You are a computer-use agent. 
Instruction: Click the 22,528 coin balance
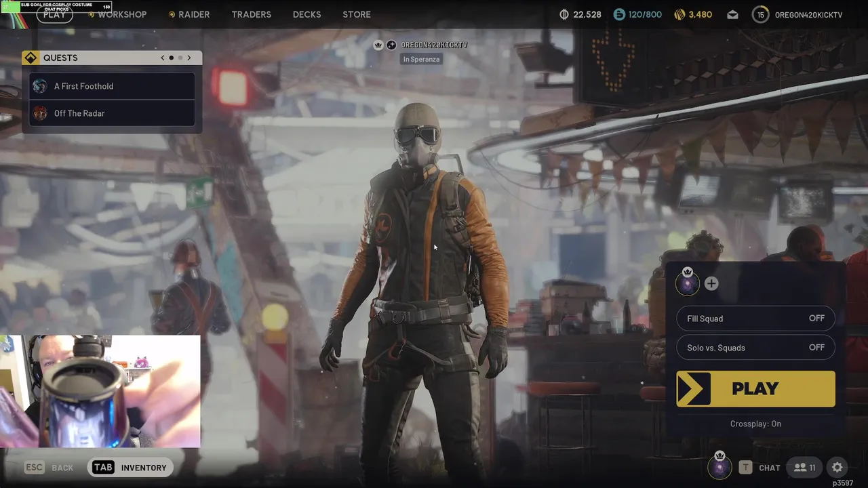coord(587,14)
